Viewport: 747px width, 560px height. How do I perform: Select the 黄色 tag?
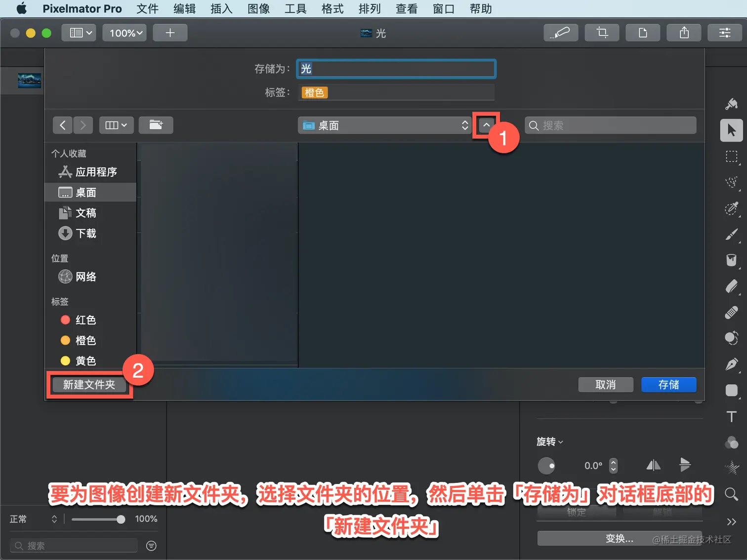click(90, 361)
